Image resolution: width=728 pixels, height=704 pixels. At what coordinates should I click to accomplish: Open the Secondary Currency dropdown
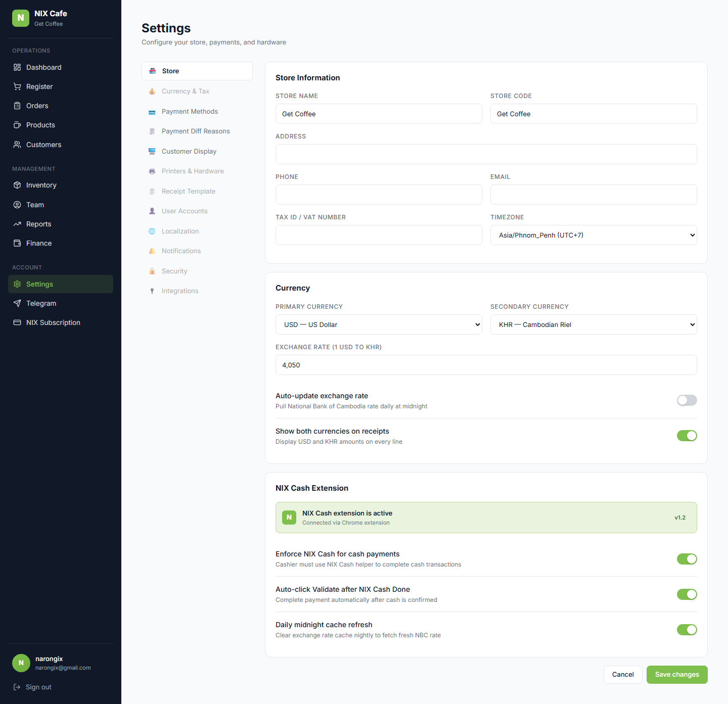593,324
